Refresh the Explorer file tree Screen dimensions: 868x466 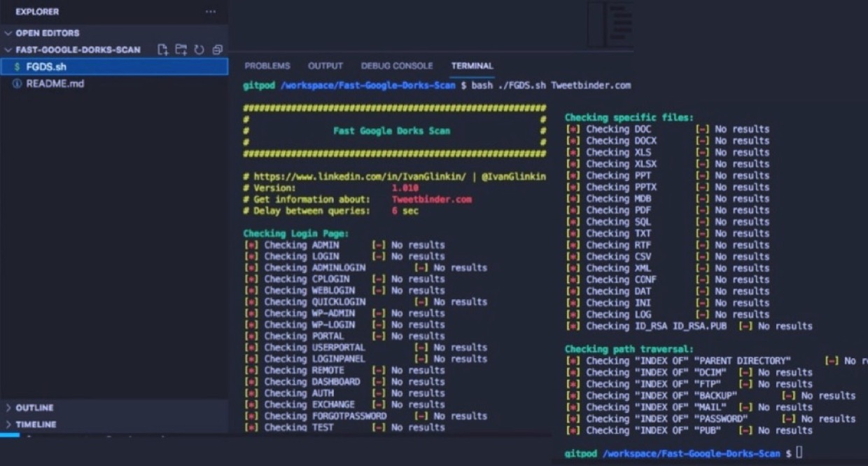[x=199, y=50]
